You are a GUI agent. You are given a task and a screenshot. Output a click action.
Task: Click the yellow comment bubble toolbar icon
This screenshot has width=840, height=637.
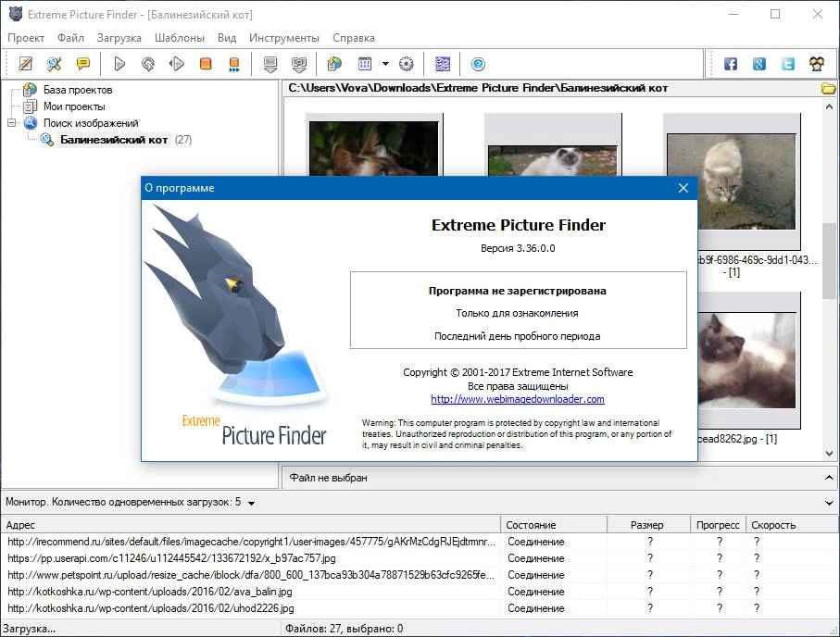(83, 64)
